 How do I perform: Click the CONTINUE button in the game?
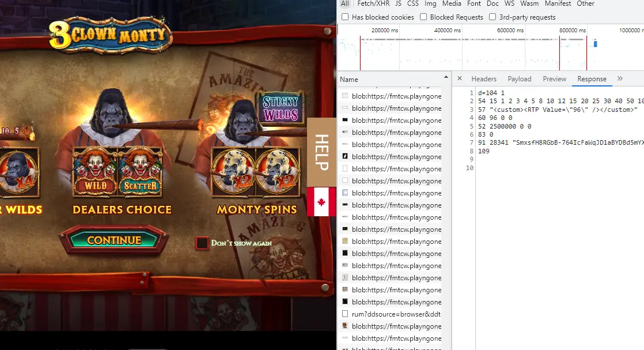(x=114, y=240)
